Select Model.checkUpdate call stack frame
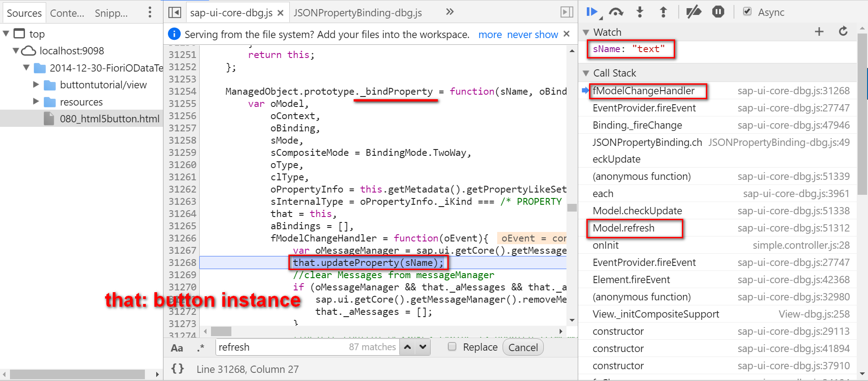This screenshot has height=381, width=868. point(717,211)
